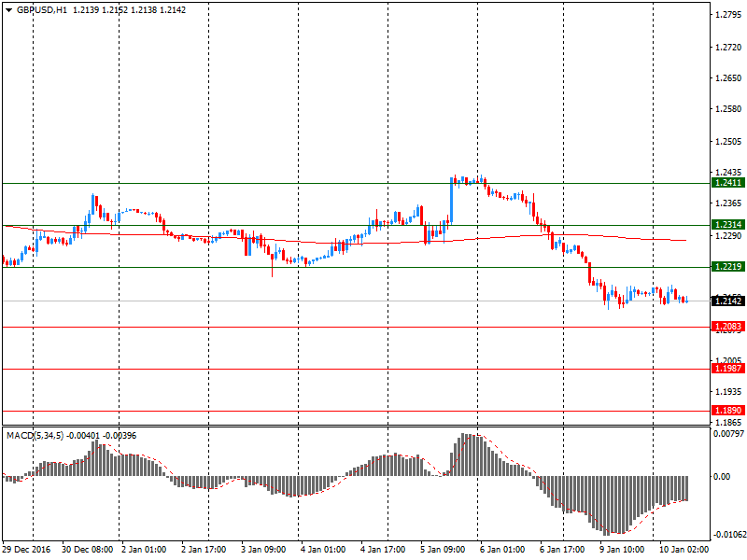Click the 1.2720 price scale value
Image resolution: width=747 pixels, height=560 pixels.
[x=728, y=48]
